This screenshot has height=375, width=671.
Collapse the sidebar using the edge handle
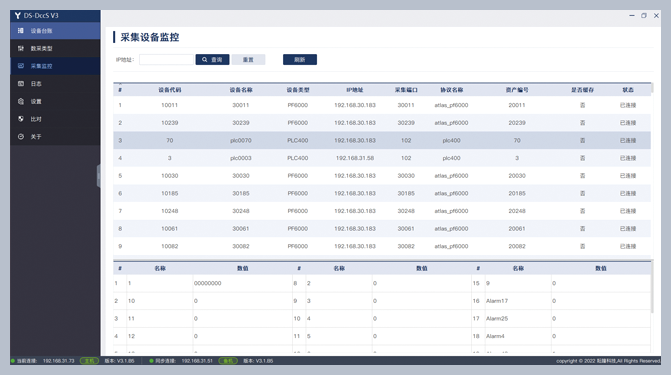point(98,176)
